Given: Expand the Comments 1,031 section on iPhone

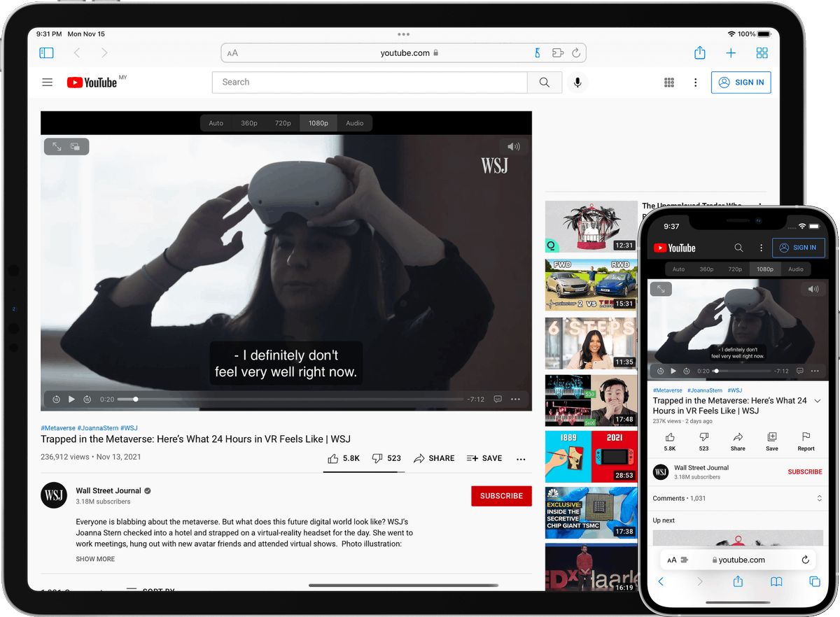Looking at the screenshot, I should click(737, 498).
